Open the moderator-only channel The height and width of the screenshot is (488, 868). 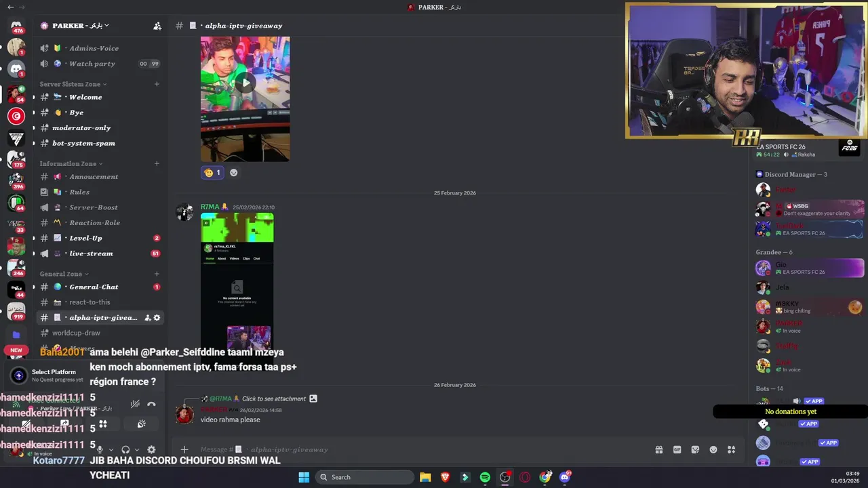[x=100, y=127]
